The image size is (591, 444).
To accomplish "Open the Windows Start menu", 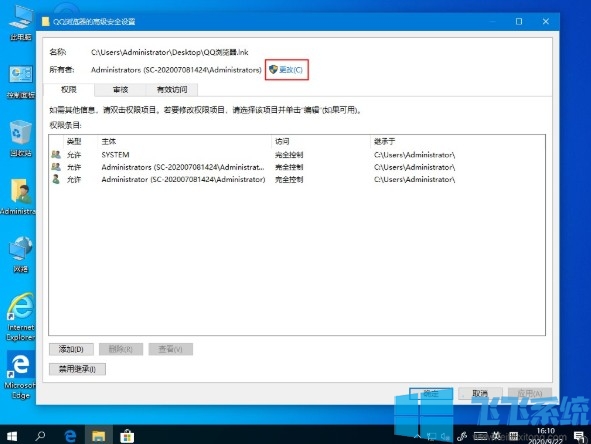I will pos(12,436).
